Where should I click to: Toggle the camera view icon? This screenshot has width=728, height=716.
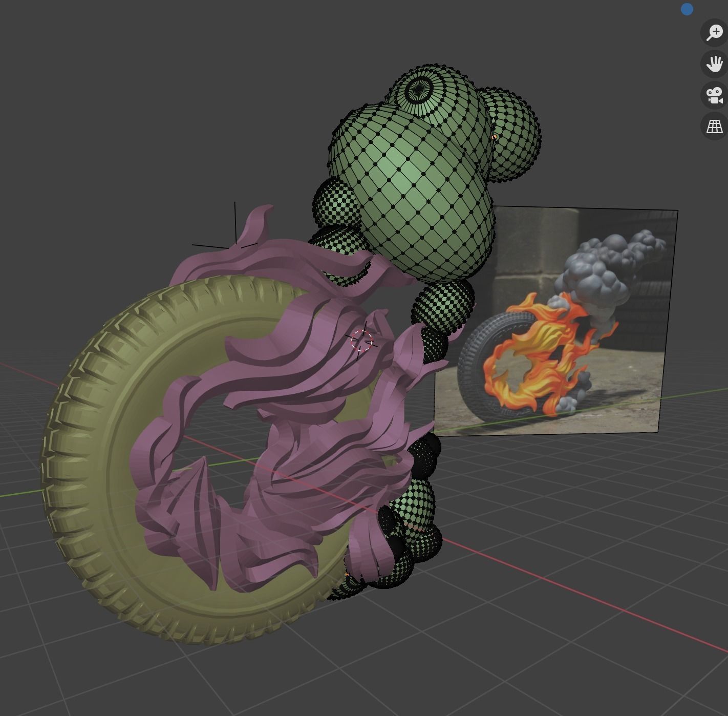click(714, 95)
